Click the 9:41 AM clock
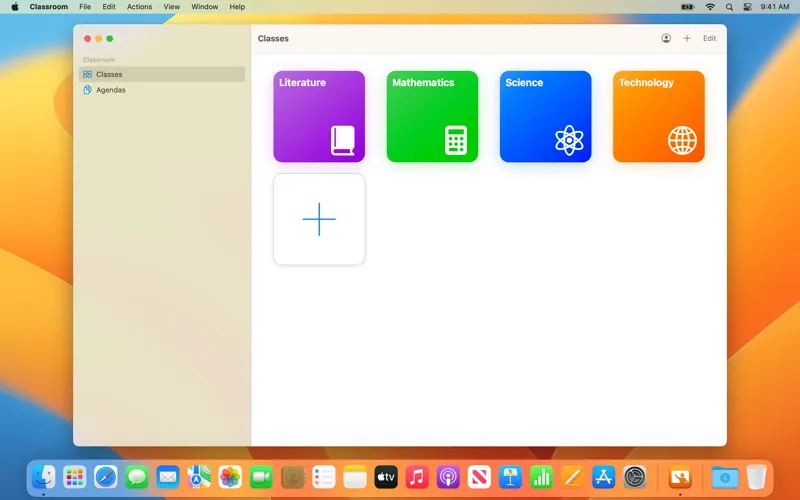This screenshot has width=800, height=500. (x=774, y=7)
